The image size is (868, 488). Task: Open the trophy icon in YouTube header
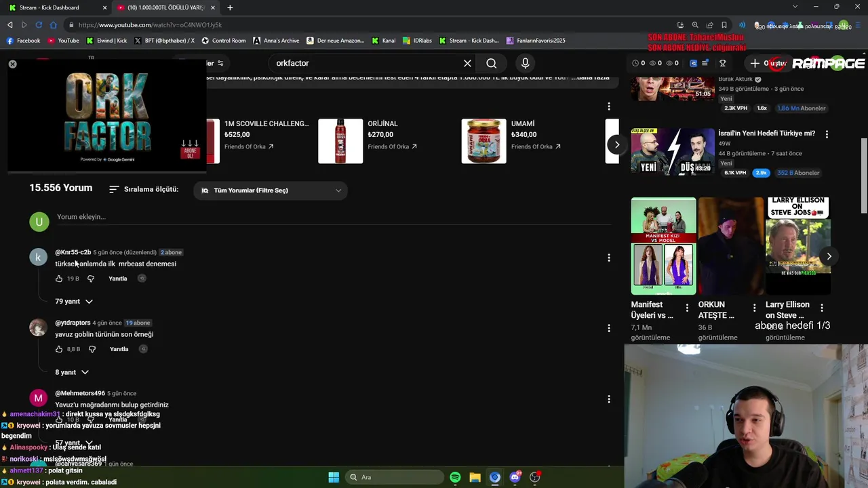(x=723, y=63)
